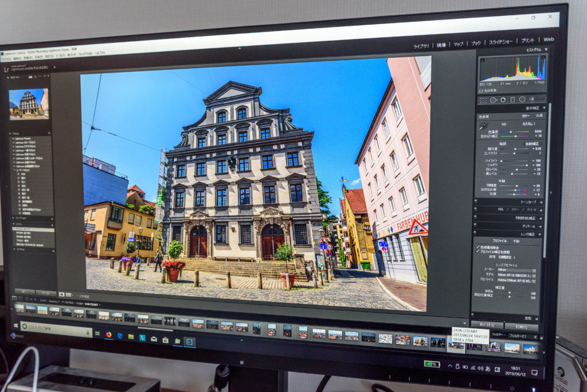Select the Graduated Filter tool

coord(512,99)
